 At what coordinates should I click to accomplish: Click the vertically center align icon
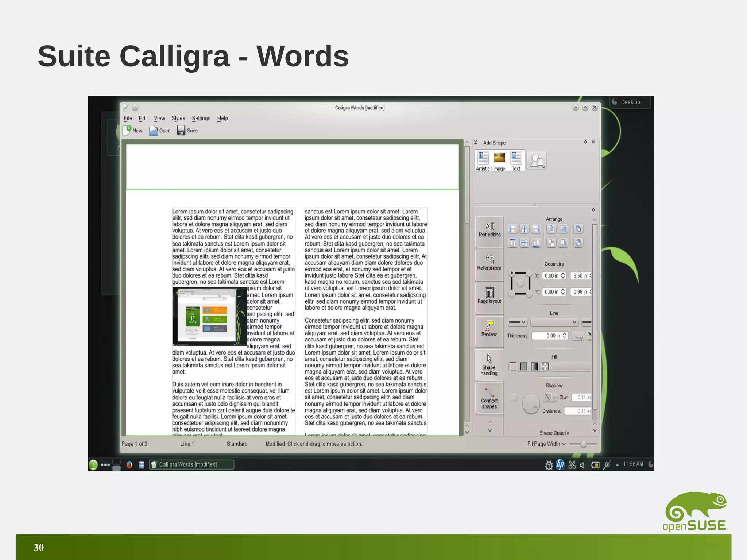[525, 243]
